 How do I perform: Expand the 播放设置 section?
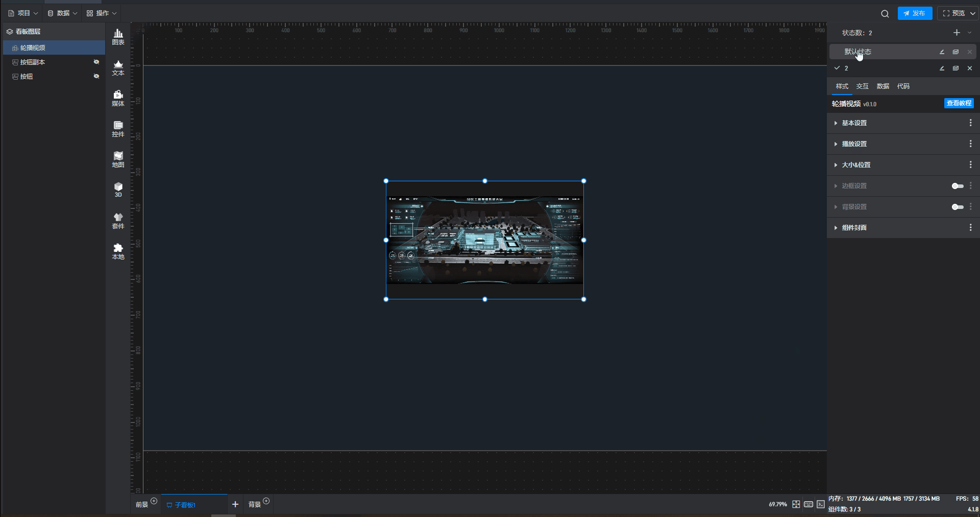click(x=854, y=144)
